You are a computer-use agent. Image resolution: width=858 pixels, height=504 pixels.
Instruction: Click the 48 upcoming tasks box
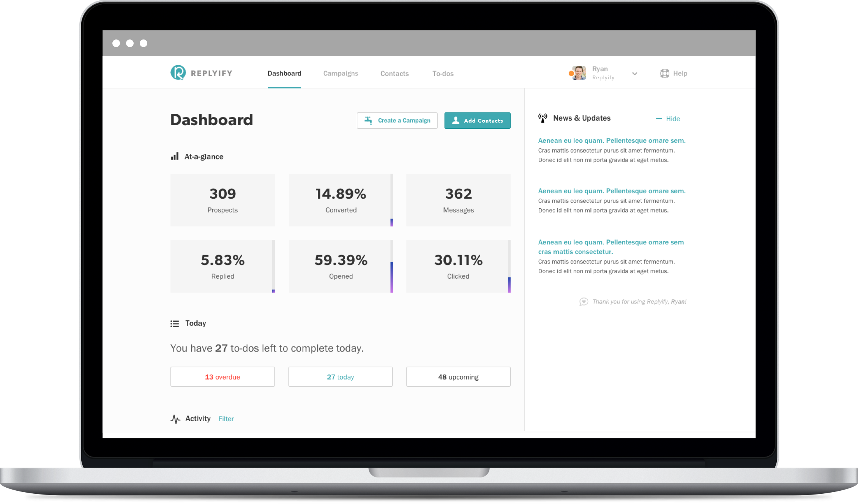(x=457, y=377)
